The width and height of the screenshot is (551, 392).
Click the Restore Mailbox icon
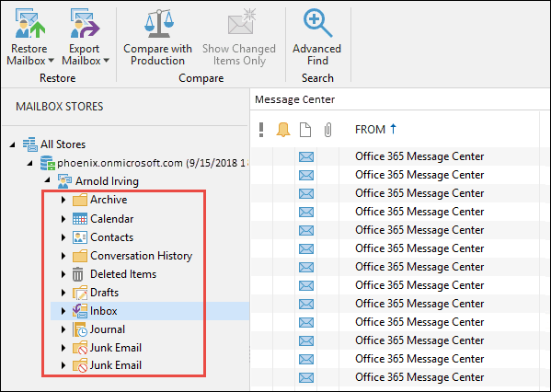point(29,23)
